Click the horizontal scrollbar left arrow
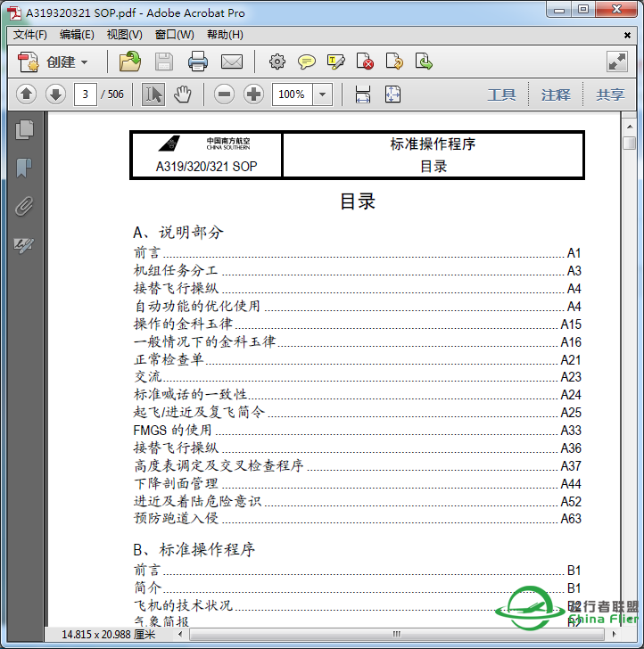 (180, 634)
